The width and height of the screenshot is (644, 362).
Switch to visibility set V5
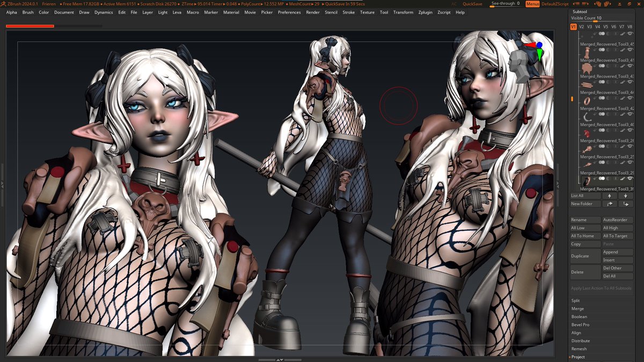[x=605, y=26]
